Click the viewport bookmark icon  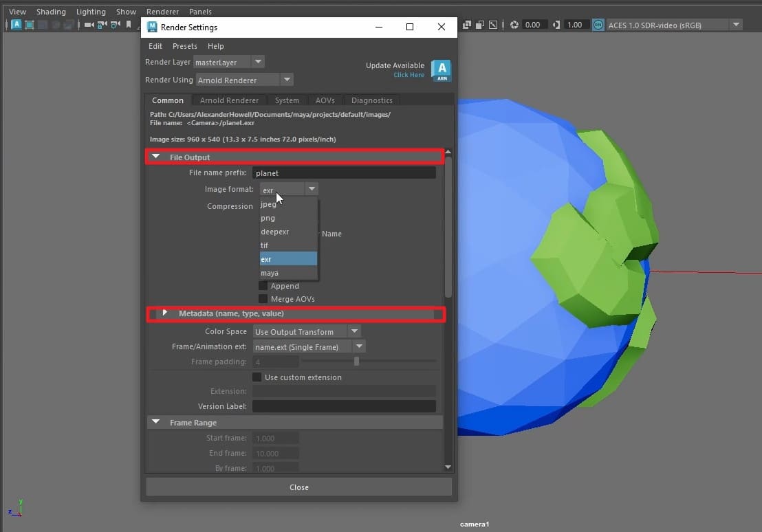coord(129,25)
